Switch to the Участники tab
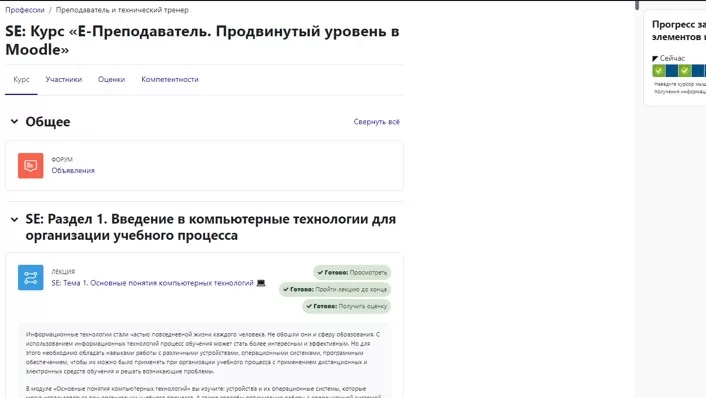The image size is (706, 398). click(63, 79)
